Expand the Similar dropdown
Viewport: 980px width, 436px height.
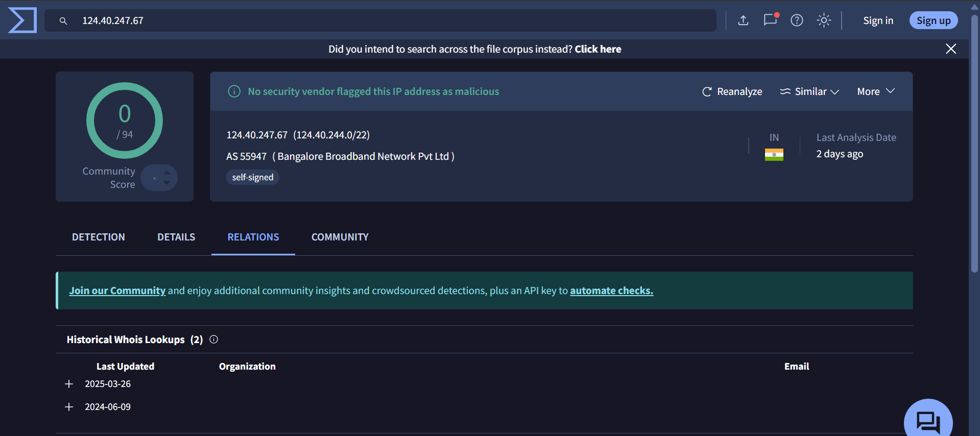coord(809,91)
